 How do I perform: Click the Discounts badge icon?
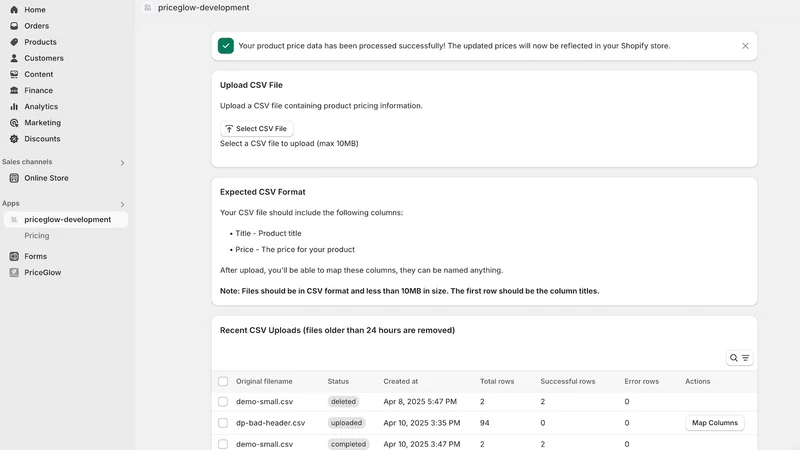(14, 139)
